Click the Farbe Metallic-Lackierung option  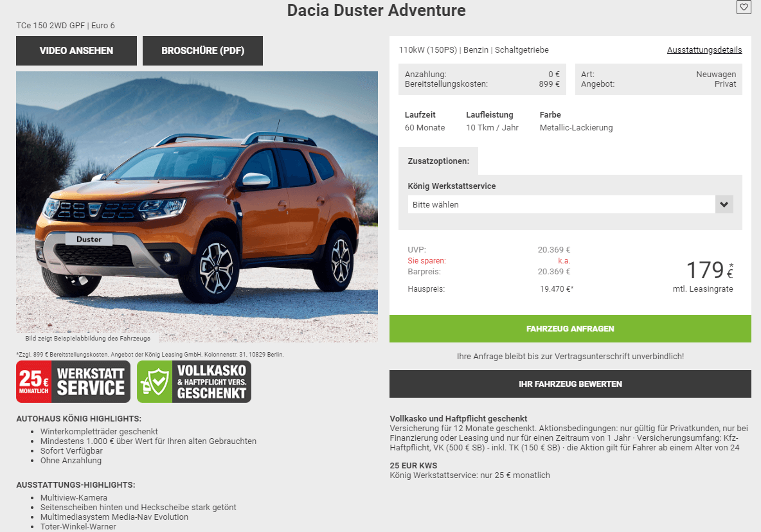pyautogui.click(x=576, y=121)
